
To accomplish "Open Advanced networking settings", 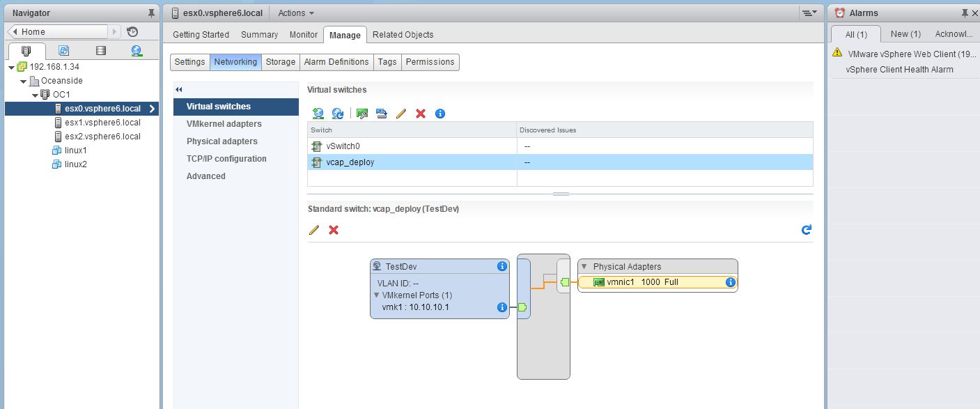I will (206, 176).
